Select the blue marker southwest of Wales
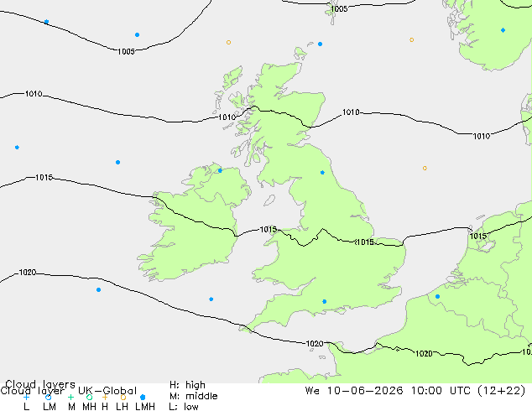The image size is (532, 411). (211, 299)
